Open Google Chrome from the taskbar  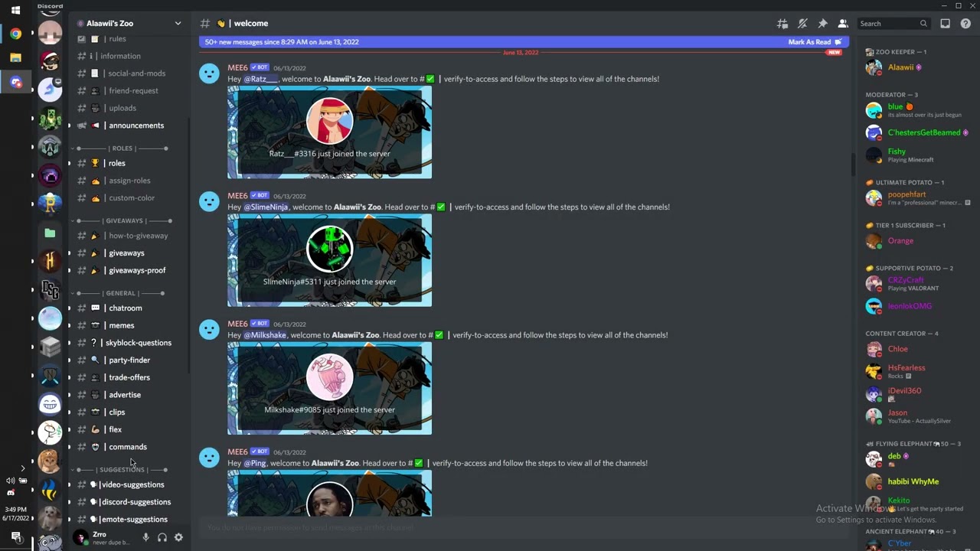15,34
